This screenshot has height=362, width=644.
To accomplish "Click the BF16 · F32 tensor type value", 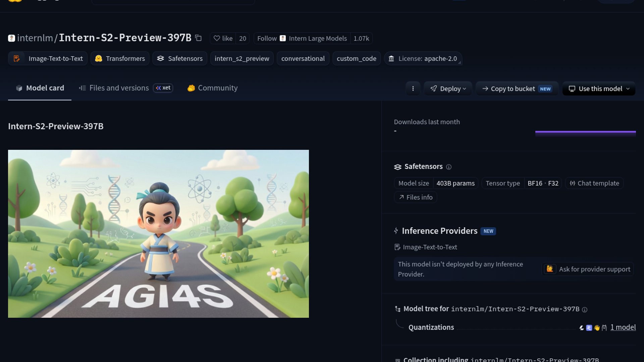I will [543, 183].
